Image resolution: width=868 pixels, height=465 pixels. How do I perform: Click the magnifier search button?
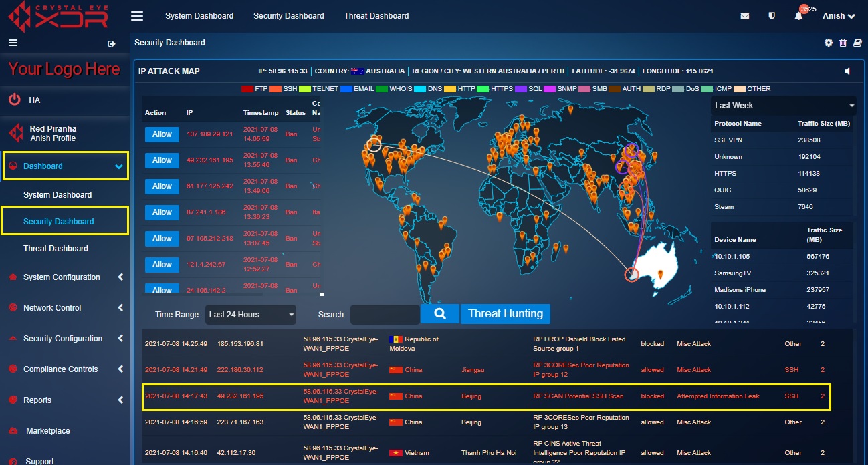pos(440,314)
